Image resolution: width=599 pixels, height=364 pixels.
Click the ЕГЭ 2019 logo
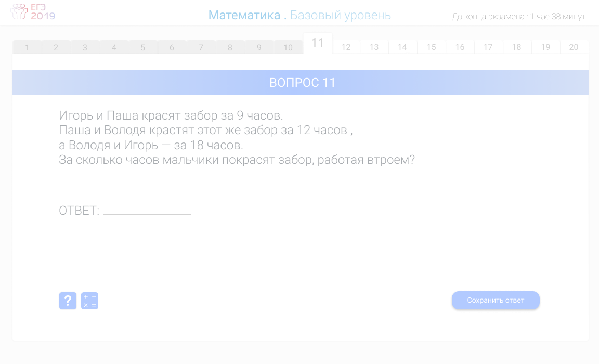pos(32,12)
